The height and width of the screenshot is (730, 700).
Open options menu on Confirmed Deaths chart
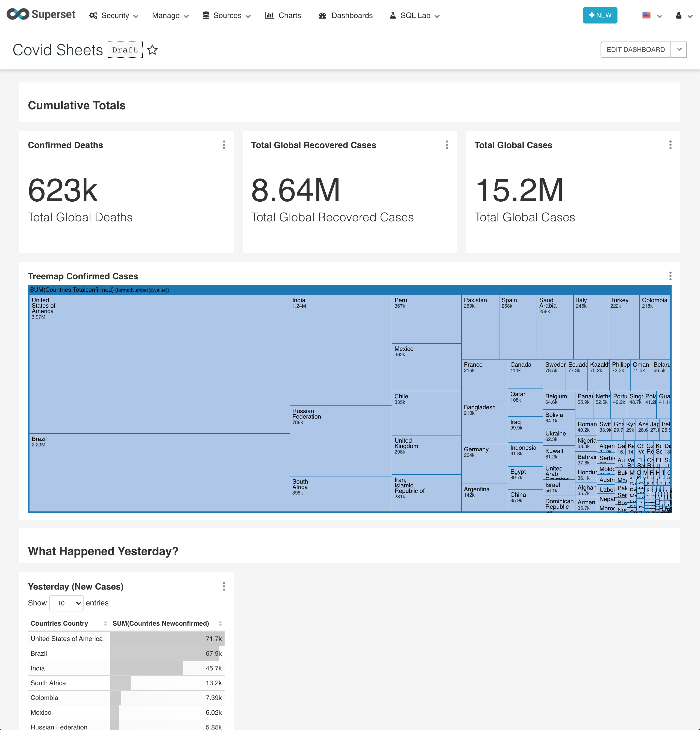click(x=224, y=145)
